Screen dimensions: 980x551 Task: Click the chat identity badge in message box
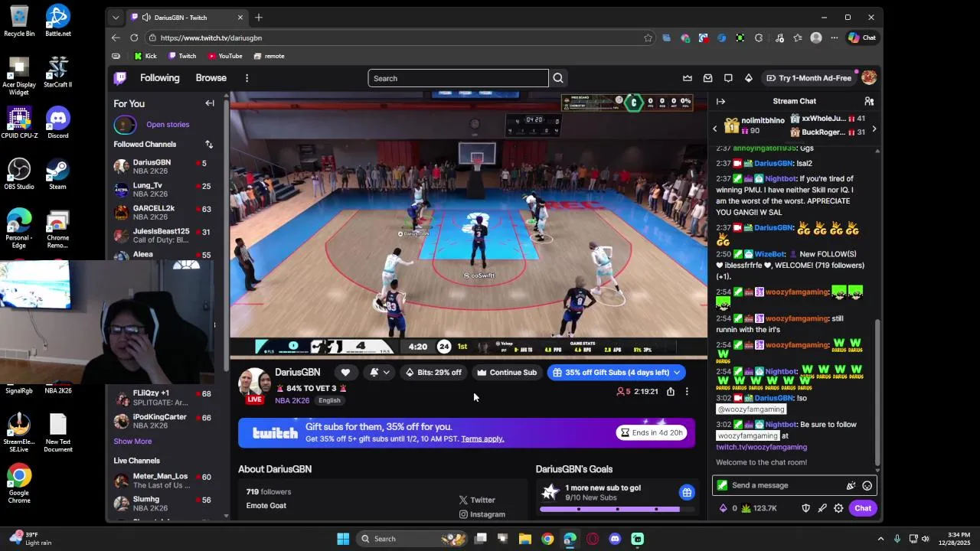pyautogui.click(x=722, y=485)
